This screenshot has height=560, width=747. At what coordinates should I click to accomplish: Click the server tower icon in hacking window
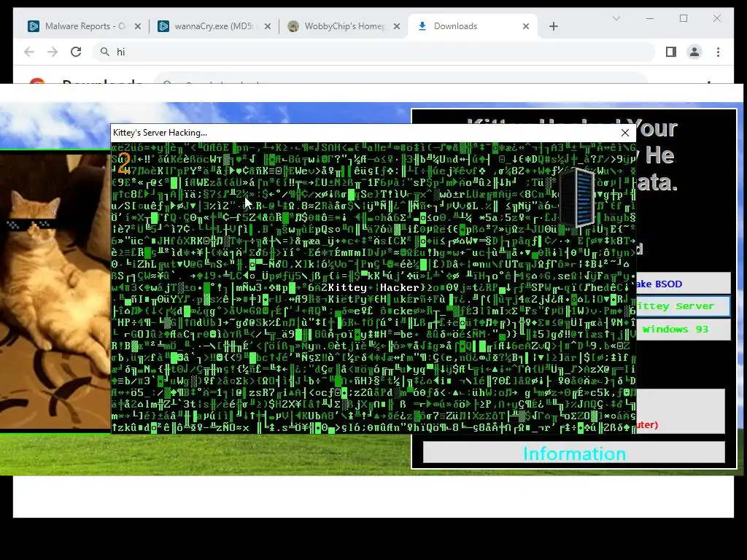(x=577, y=198)
